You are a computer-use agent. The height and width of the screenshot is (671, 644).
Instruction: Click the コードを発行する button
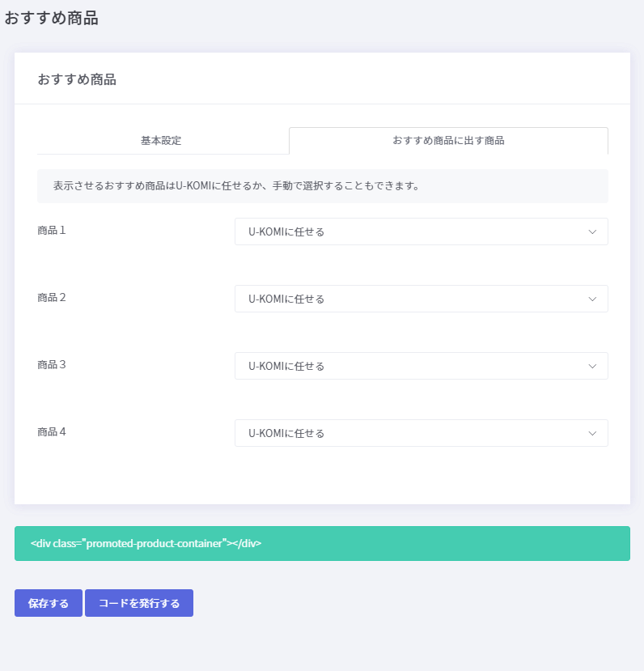click(139, 603)
